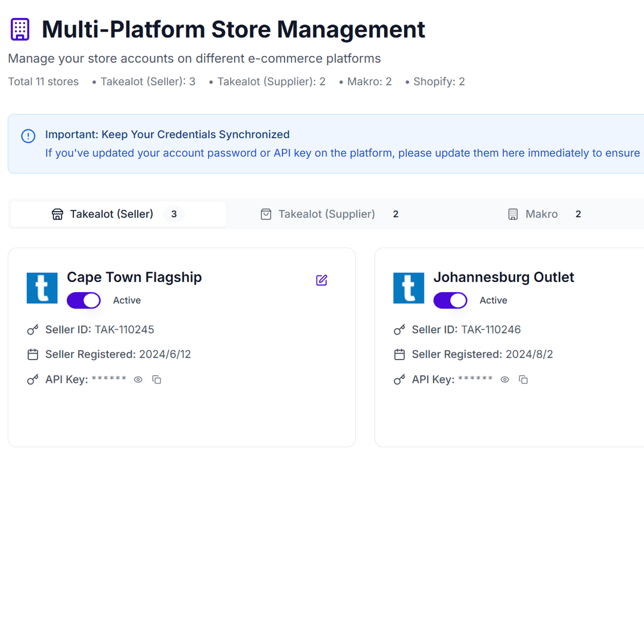The image size is (644, 644).
Task: Click the Makro: 2 summary count
Action: coord(370,82)
